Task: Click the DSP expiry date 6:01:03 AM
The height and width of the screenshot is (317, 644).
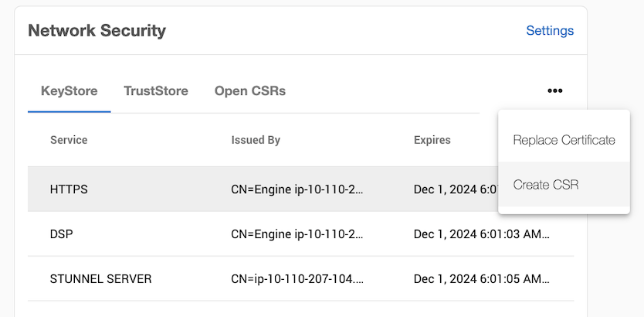Action: [482, 234]
